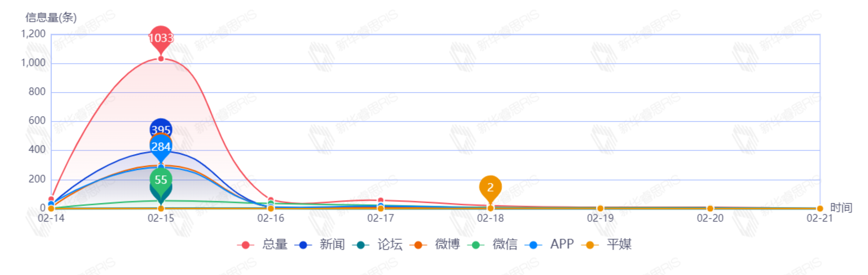Click the orange data point at 02-21
The width and height of the screenshot is (868, 275).
pyautogui.click(x=820, y=208)
